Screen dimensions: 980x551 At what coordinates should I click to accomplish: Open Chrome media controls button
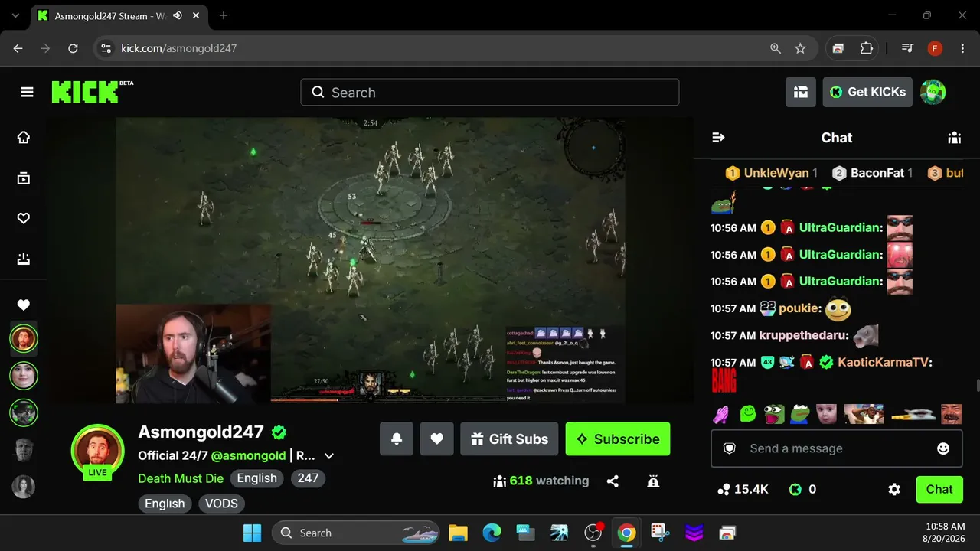908,48
